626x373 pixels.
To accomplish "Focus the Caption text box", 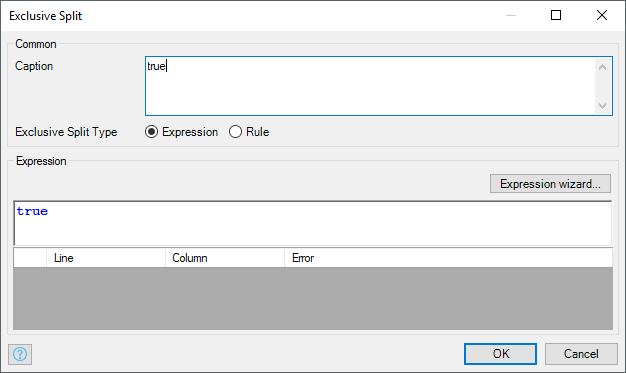I will pyautogui.click(x=370, y=86).
